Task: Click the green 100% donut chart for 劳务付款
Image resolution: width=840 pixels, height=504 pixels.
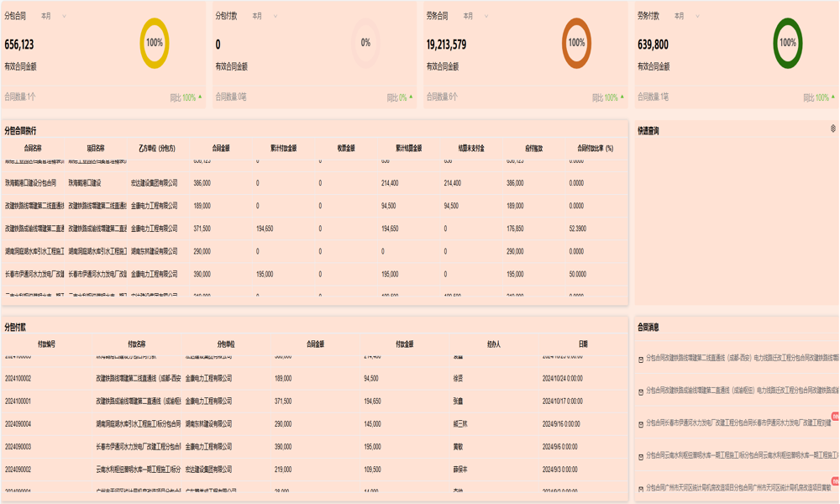Action: [787, 43]
